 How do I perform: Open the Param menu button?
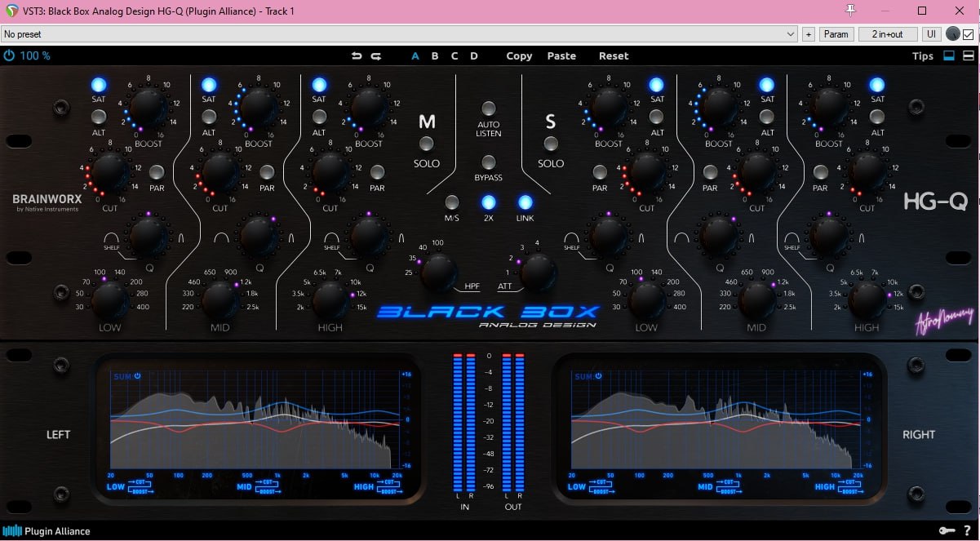[836, 34]
